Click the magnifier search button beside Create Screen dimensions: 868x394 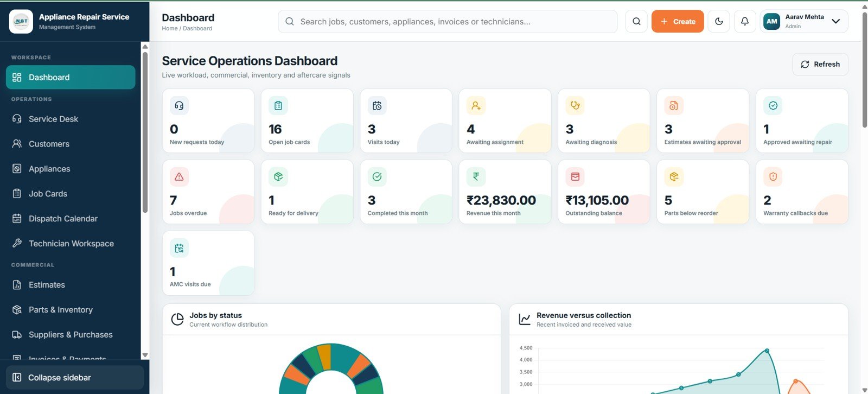[x=636, y=22]
